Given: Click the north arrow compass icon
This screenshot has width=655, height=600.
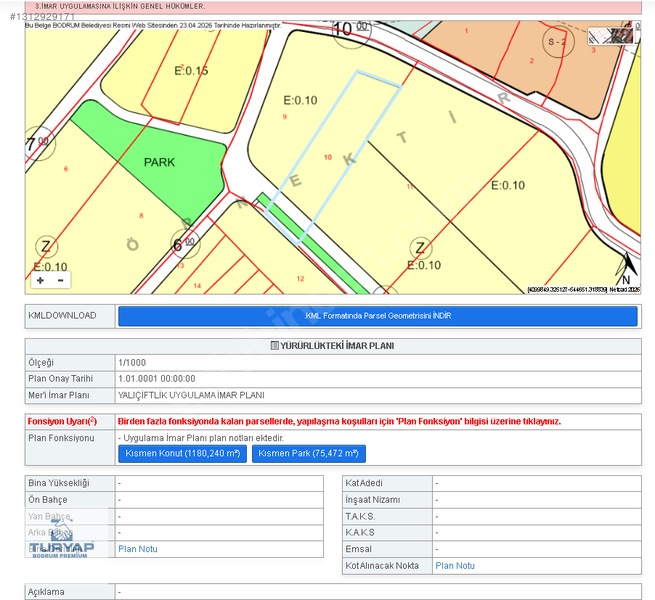Looking at the screenshot, I should pos(627,268).
